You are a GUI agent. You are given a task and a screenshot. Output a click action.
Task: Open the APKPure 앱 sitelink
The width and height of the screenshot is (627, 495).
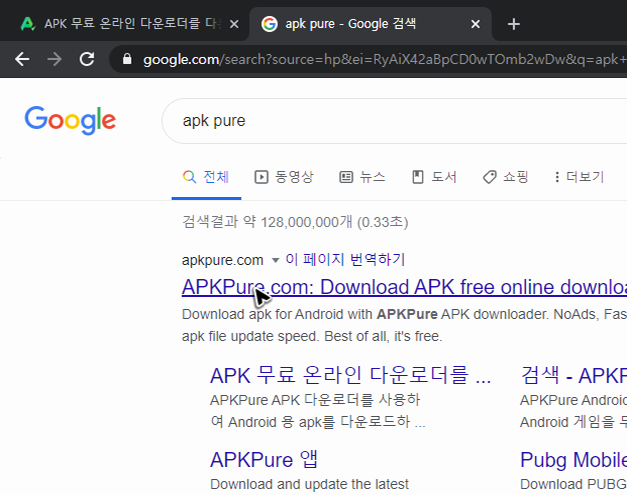[264, 459]
